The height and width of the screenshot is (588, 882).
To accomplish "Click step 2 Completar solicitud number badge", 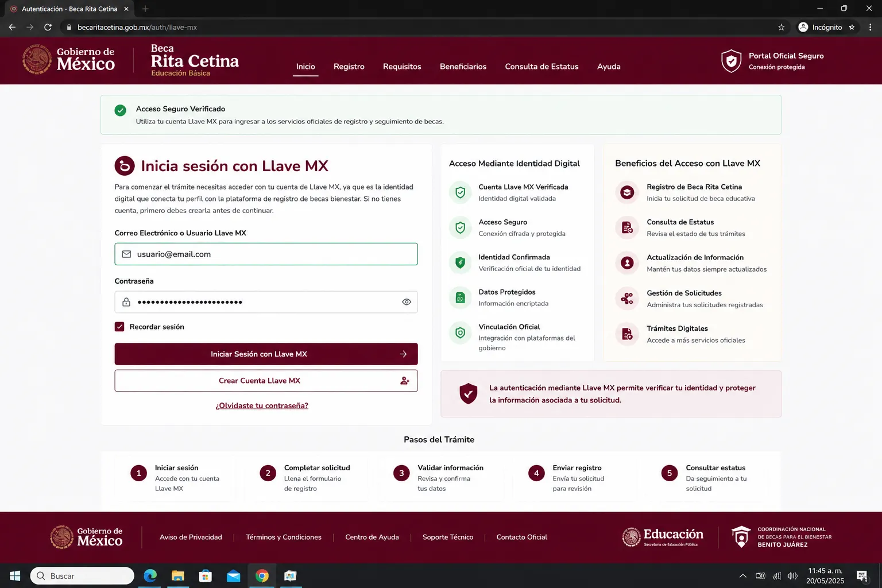I will tap(268, 473).
